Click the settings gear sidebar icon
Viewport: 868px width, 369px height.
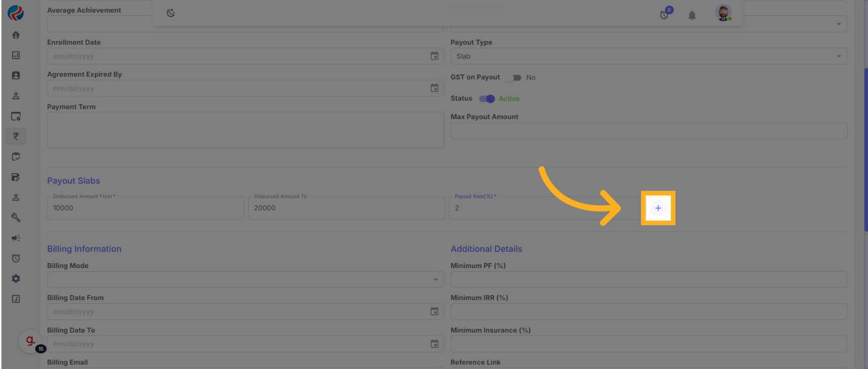(x=16, y=278)
